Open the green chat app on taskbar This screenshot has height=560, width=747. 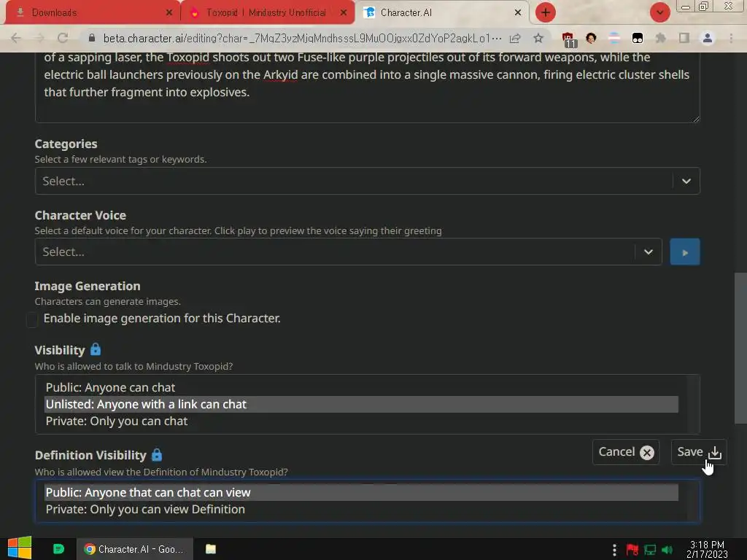[58, 549]
